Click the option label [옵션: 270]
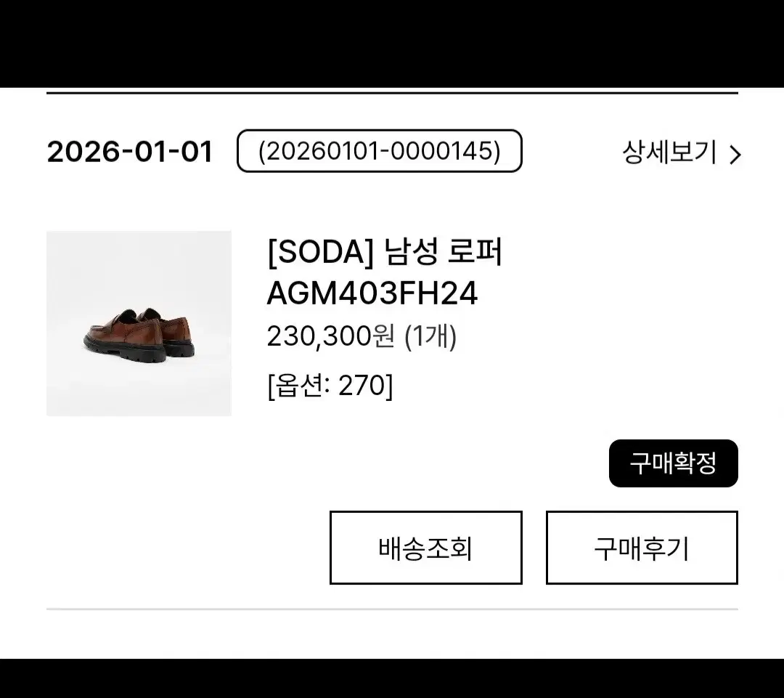 click(x=330, y=386)
